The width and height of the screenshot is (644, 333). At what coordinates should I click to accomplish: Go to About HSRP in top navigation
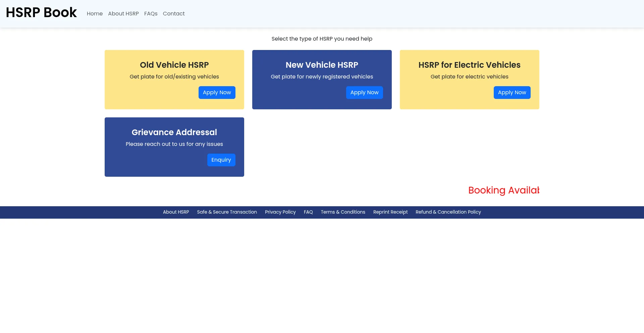point(123,14)
